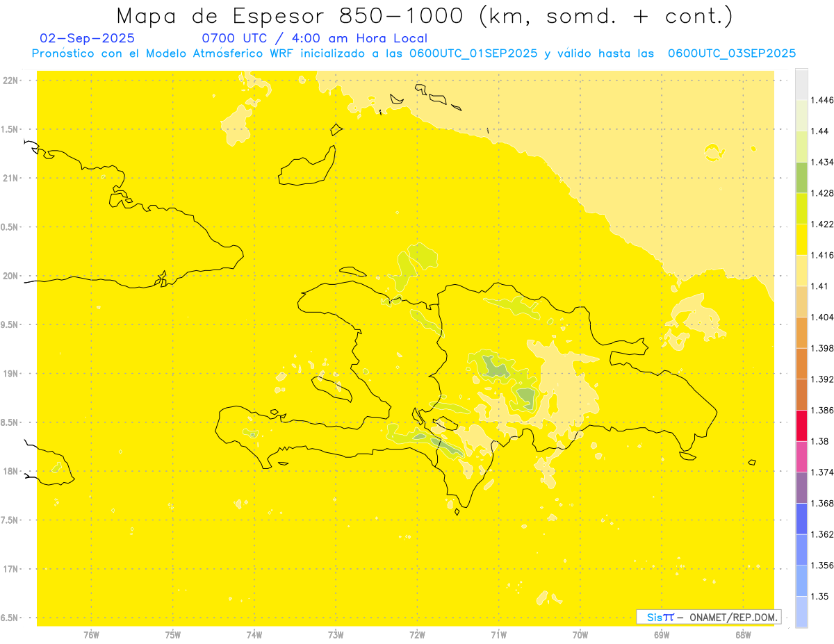Click the bright yellow legend swatch between 1.416 and 1.422
The height and width of the screenshot is (644, 834).
801,239
